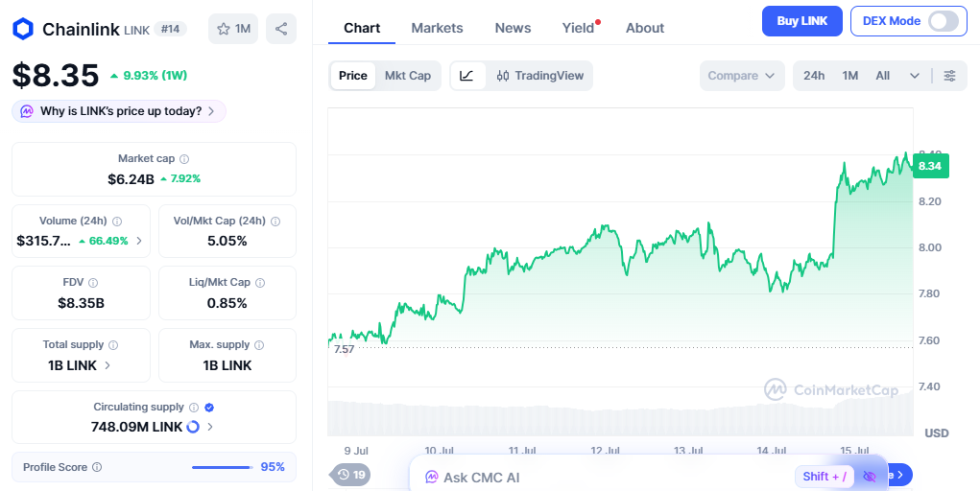Click the Chainlink hexagon logo
The width and height of the screenshot is (980, 491).
23,29
